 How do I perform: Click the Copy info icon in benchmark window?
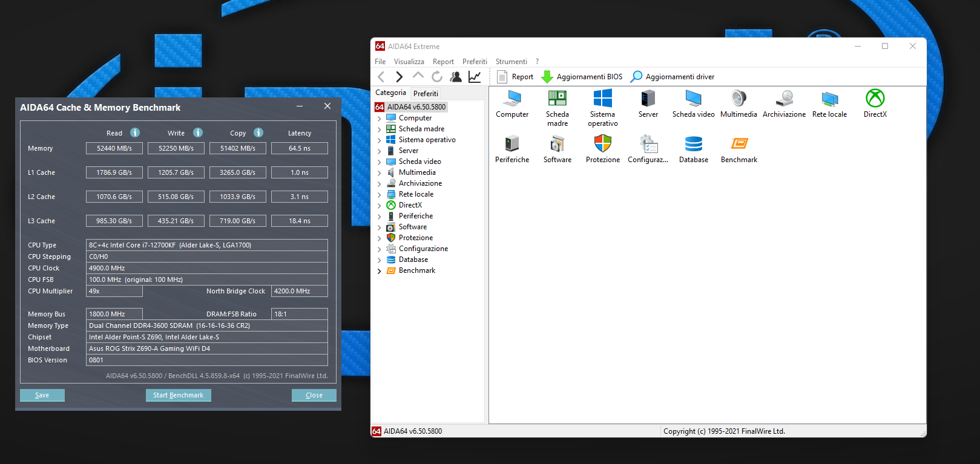pos(258,132)
